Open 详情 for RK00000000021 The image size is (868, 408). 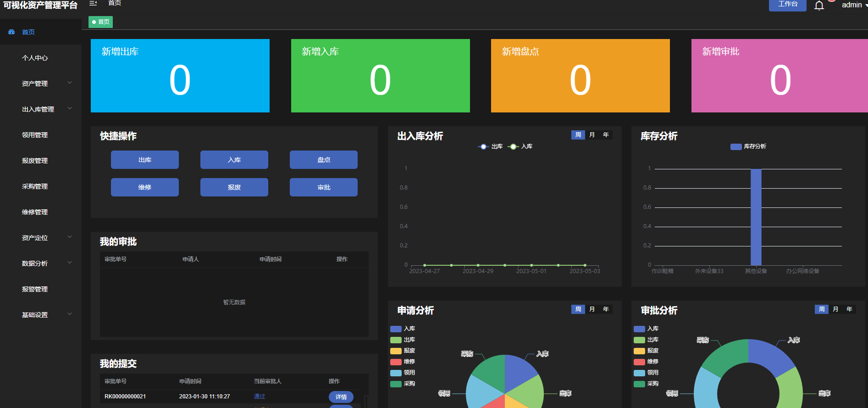point(341,397)
